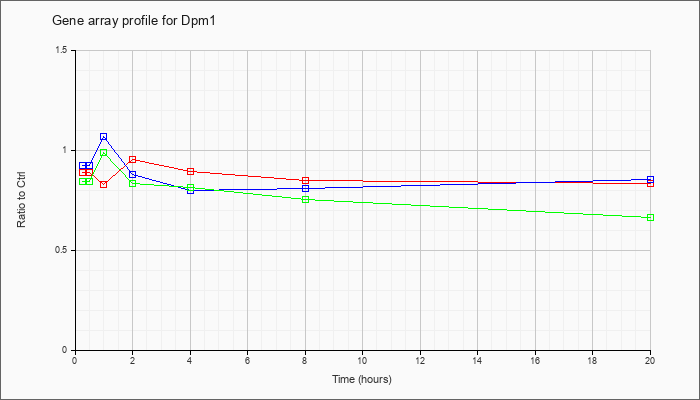Screen dimensions: 700x400
Task: Click the 10 tick label on x-axis
Action: 362,359
